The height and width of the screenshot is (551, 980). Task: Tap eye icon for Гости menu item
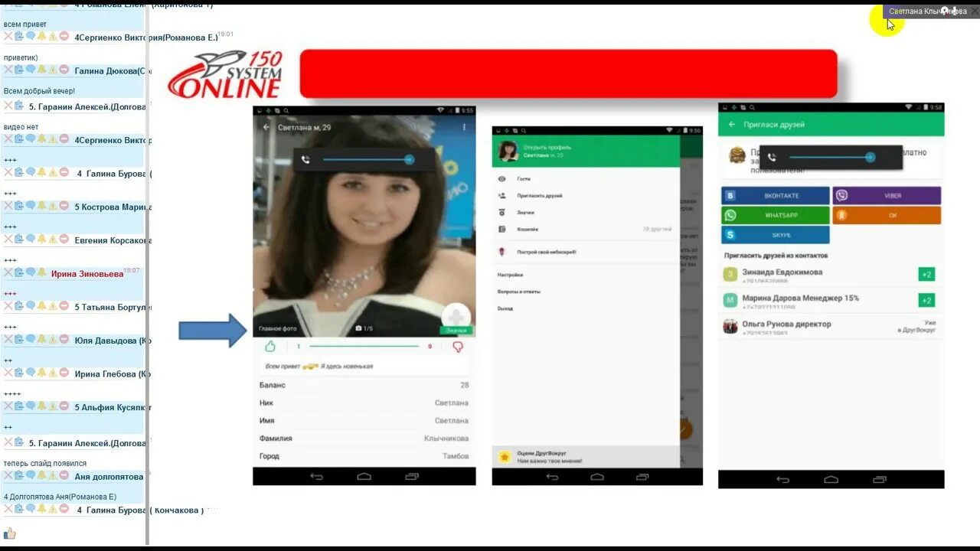pyautogui.click(x=502, y=179)
